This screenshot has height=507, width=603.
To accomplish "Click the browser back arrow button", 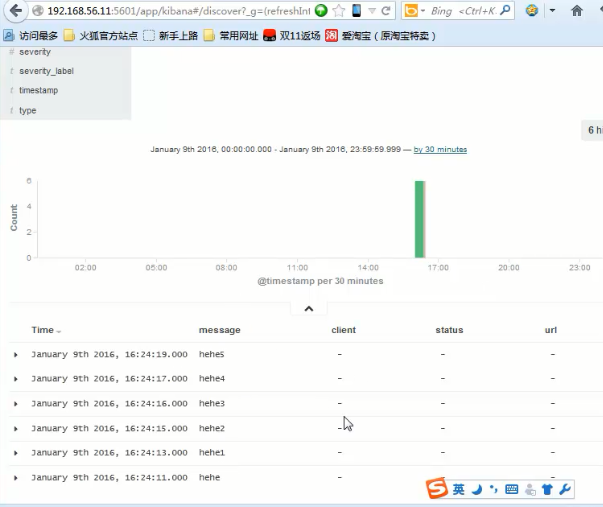I will tap(13, 11).
